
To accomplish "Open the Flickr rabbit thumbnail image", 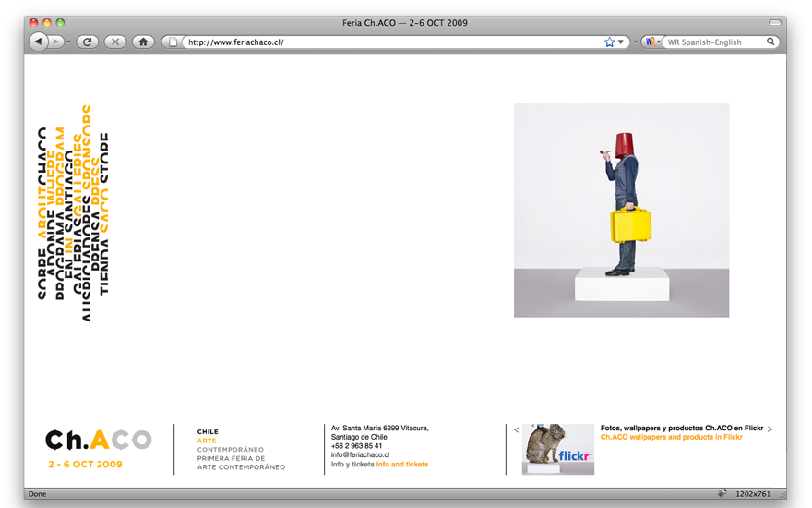I will 558,449.
